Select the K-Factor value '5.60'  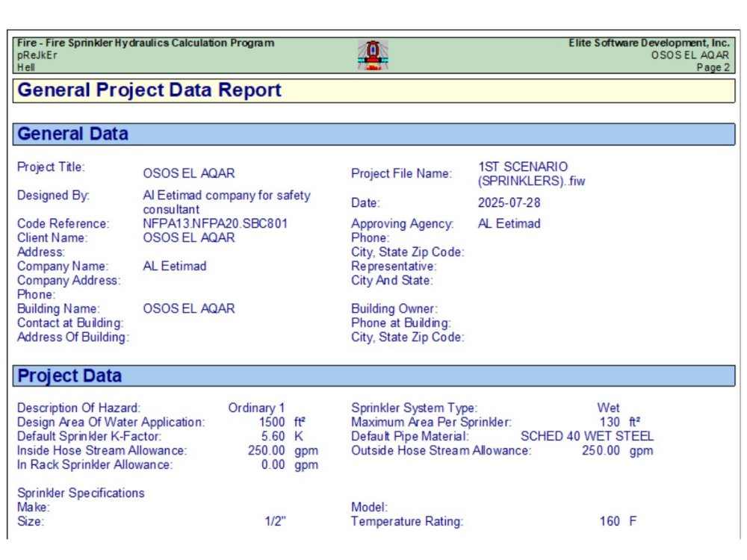coord(273,436)
